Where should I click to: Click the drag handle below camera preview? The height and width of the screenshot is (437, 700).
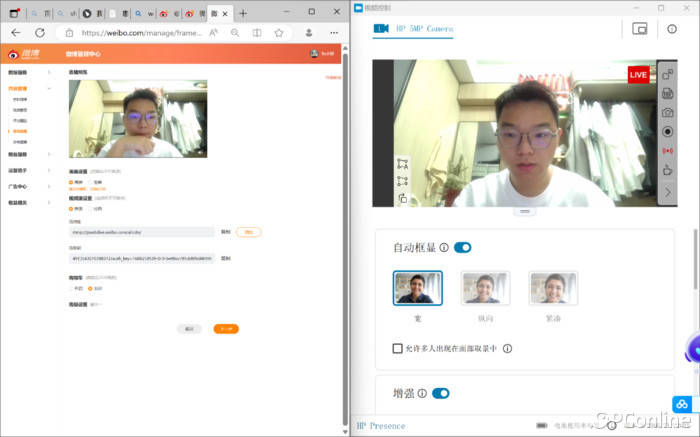(x=525, y=212)
